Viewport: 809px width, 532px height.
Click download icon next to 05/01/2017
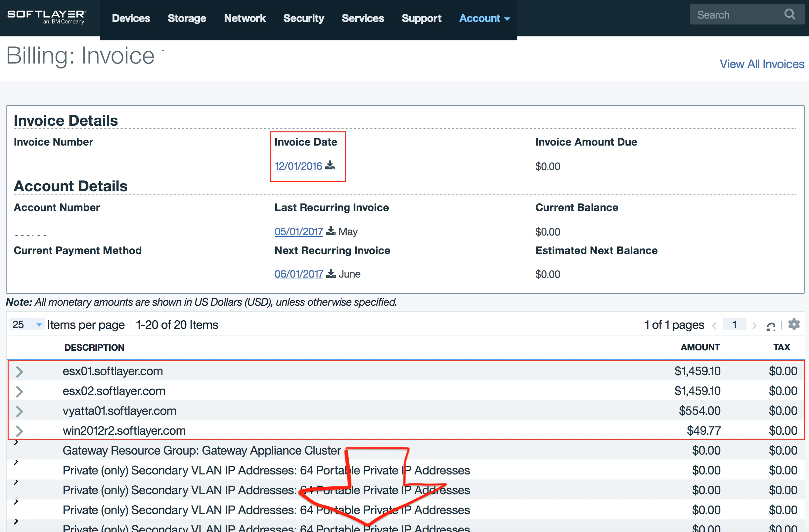point(331,231)
